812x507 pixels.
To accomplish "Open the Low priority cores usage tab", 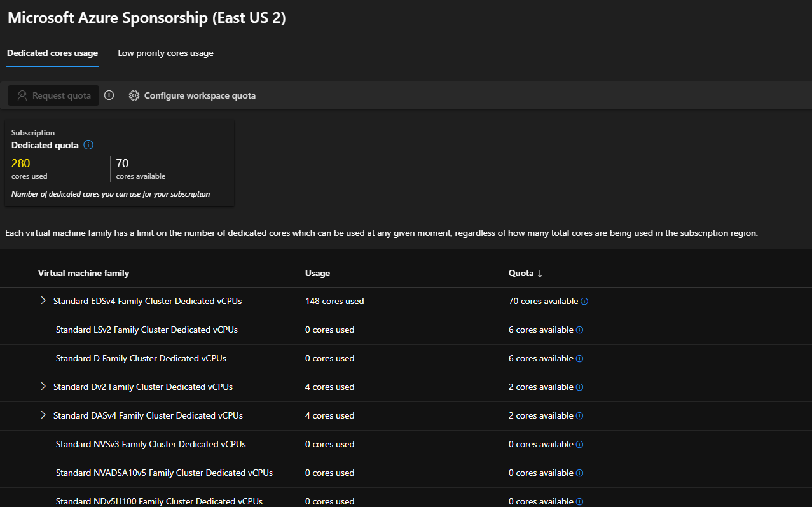I will point(165,53).
